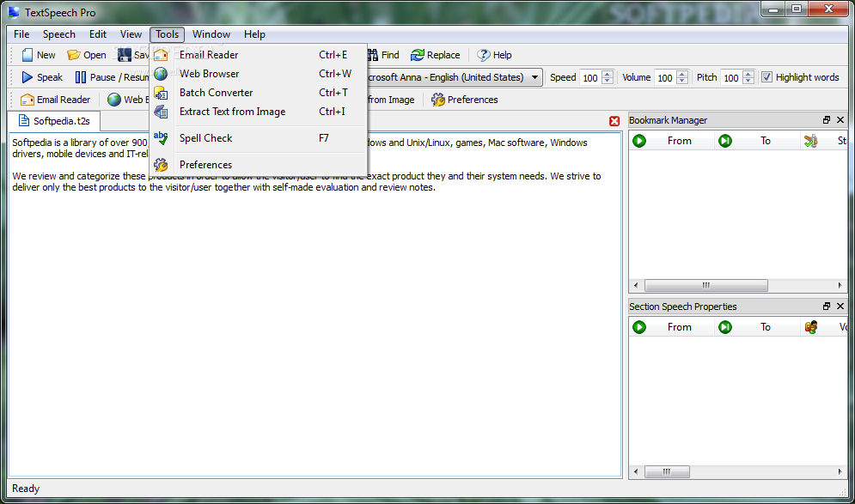Toggle the Highlight words checkbox
This screenshot has width=855, height=504.
[766, 77]
